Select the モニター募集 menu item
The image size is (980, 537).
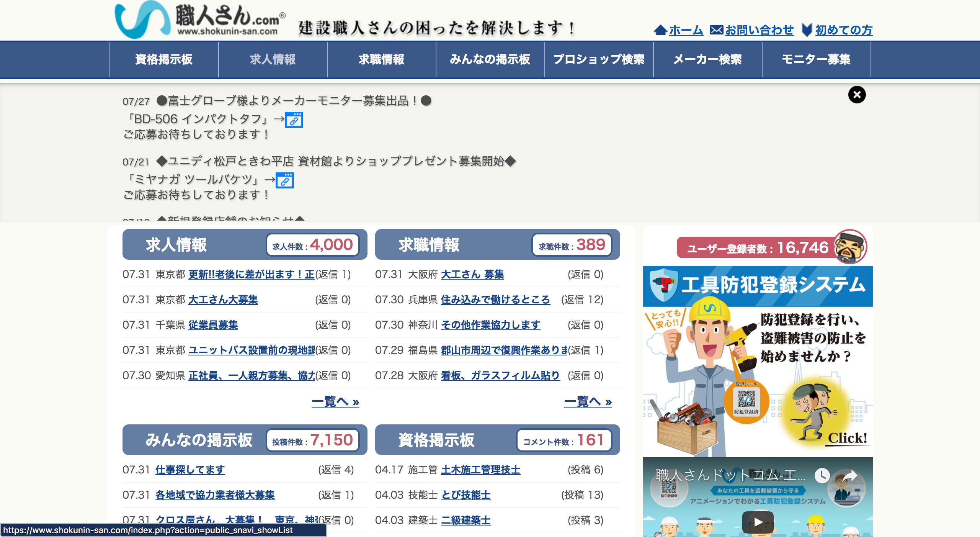pyautogui.click(x=816, y=59)
